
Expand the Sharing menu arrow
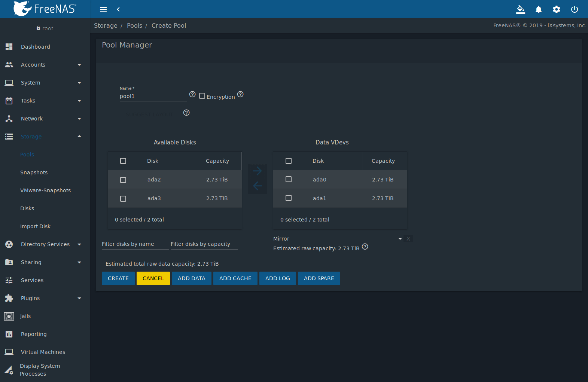click(x=79, y=262)
